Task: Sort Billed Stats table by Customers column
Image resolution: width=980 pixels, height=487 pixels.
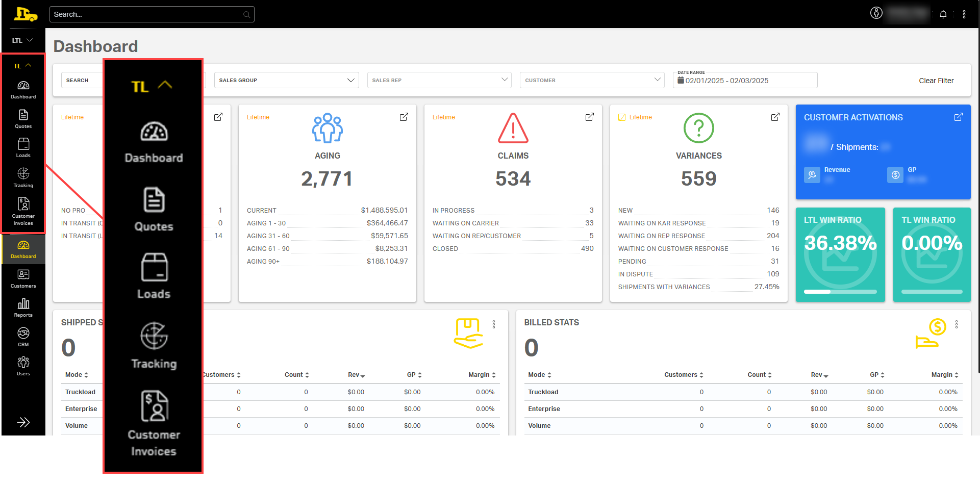Action: [684, 375]
